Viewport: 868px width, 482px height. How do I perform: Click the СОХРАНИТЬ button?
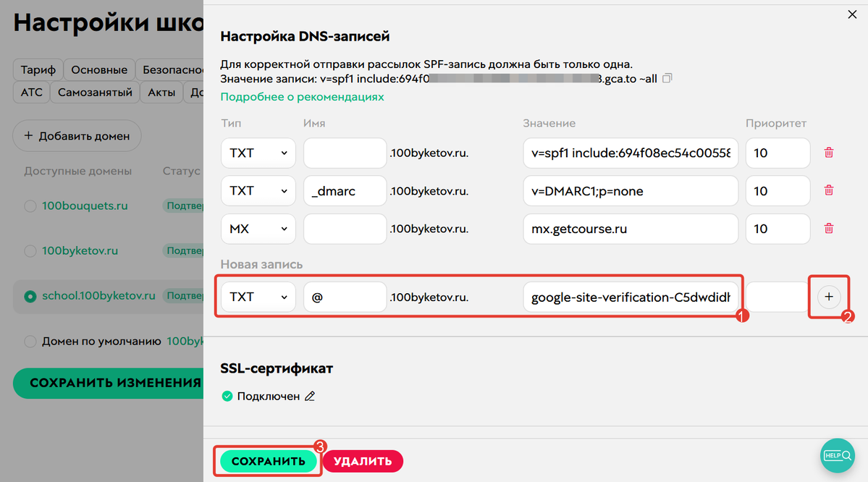tap(268, 461)
